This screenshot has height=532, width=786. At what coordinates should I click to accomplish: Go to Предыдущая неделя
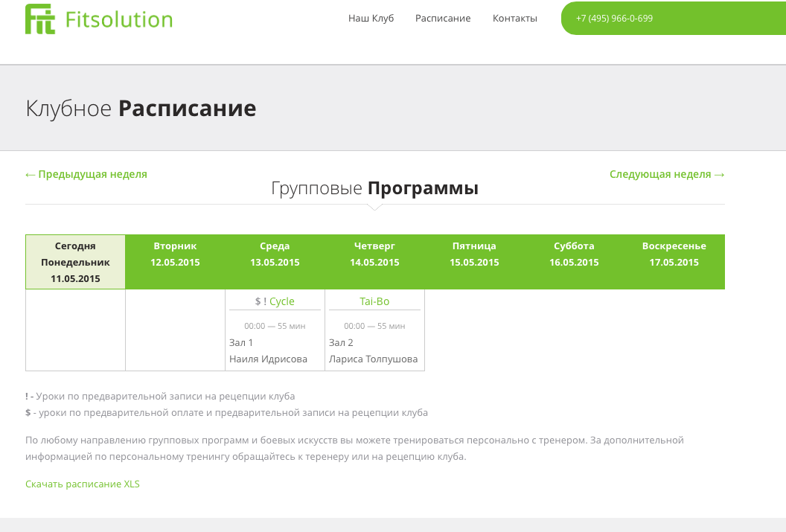(x=86, y=174)
